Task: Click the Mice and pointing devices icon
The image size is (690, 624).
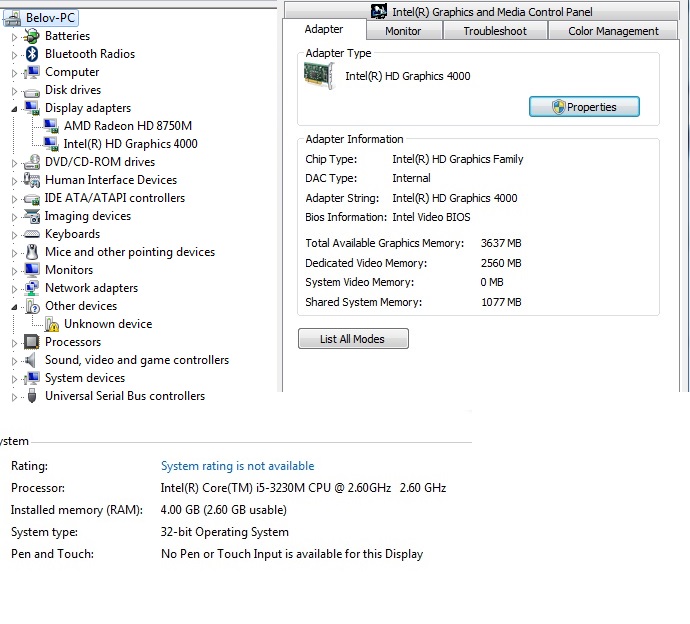Action: 32,252
